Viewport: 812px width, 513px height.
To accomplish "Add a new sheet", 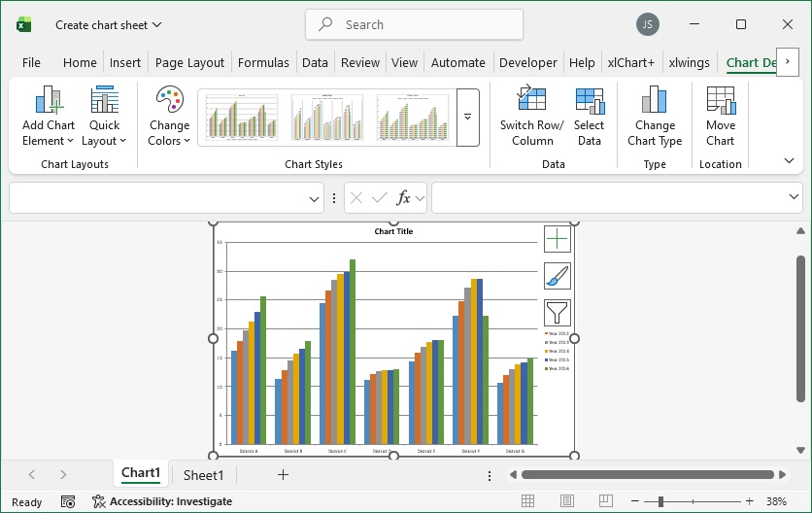I will point(283,475).
